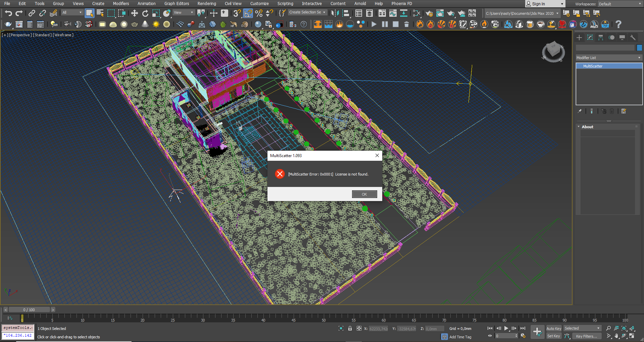Open the Rendering menu

tap(206, 4)
